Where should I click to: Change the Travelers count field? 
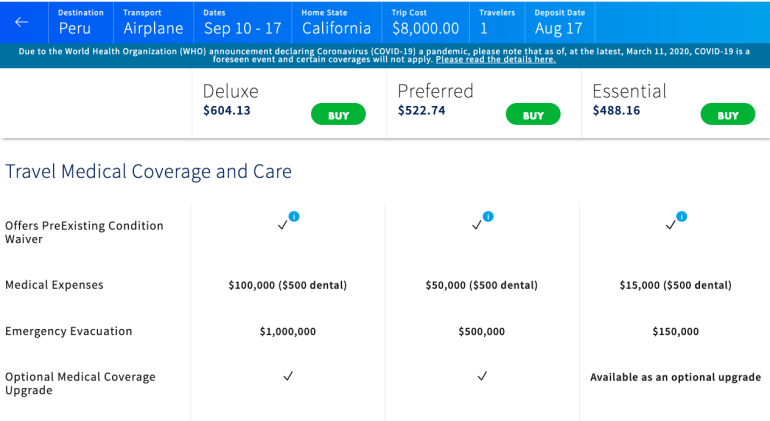tap(497, 22)
